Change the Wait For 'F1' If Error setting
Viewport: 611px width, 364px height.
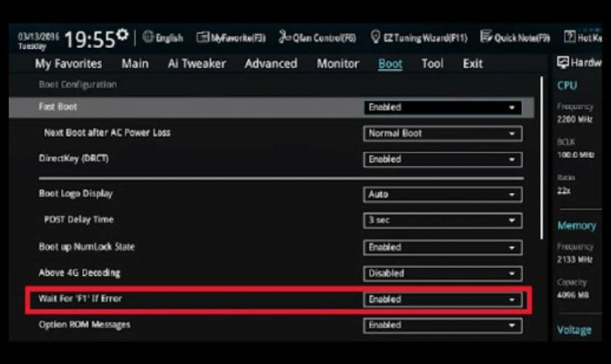tap(443, 299)
